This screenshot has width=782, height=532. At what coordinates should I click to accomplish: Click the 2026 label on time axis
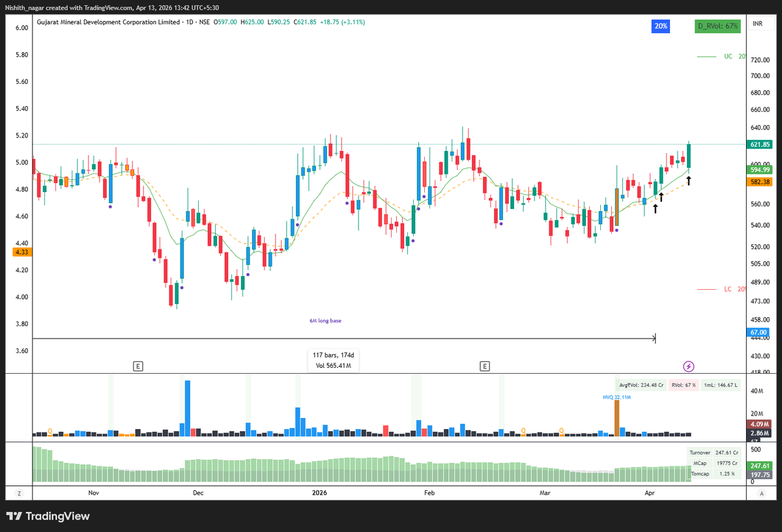319,494
